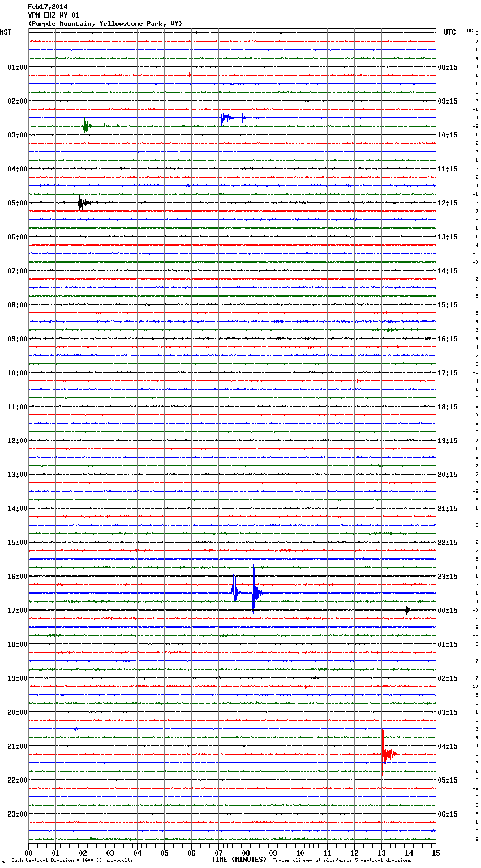Click the minute axis label 11
Viewport: 481px width, 868px height.
(327, 853)
